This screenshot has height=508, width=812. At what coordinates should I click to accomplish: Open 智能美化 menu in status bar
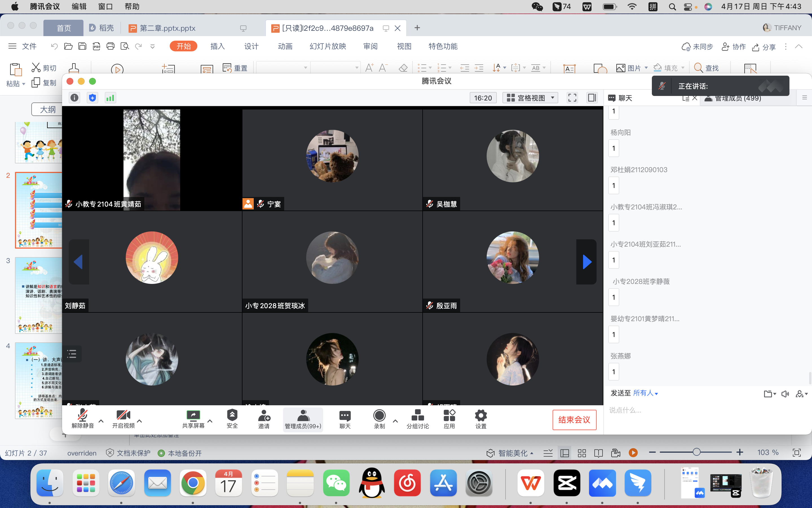click(x=510, y=453)
